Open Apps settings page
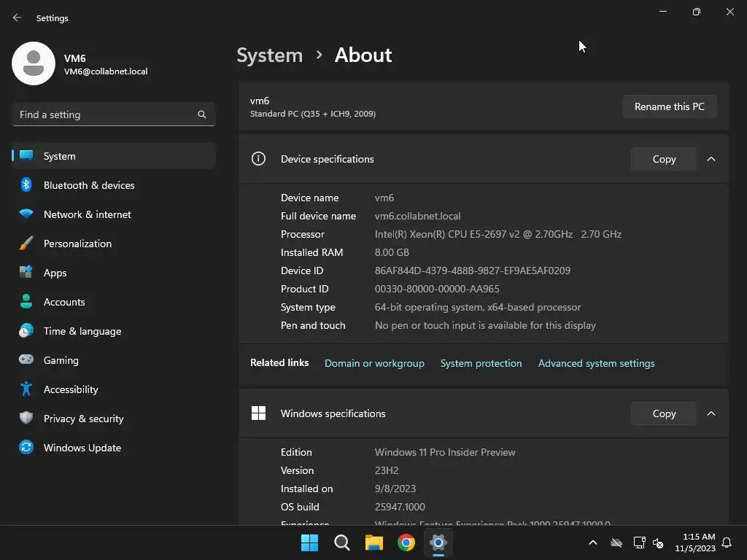Viewport: 747px width, 560px height. click(x=113, y=273)
